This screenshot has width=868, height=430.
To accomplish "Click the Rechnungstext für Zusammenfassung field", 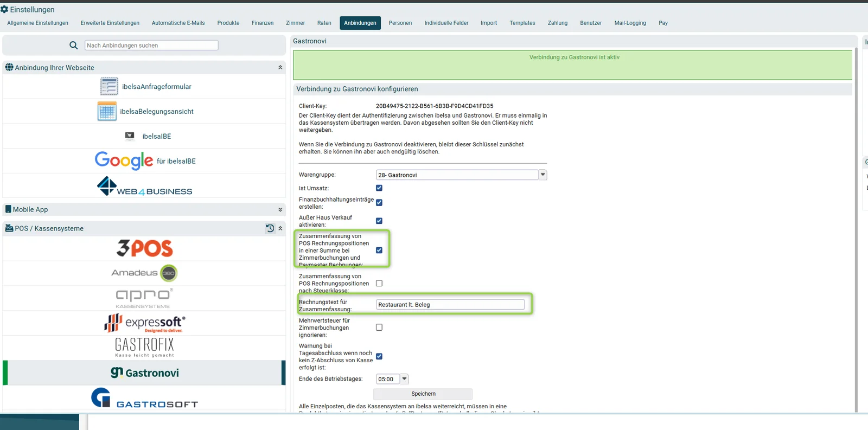I will click(450, 305).
